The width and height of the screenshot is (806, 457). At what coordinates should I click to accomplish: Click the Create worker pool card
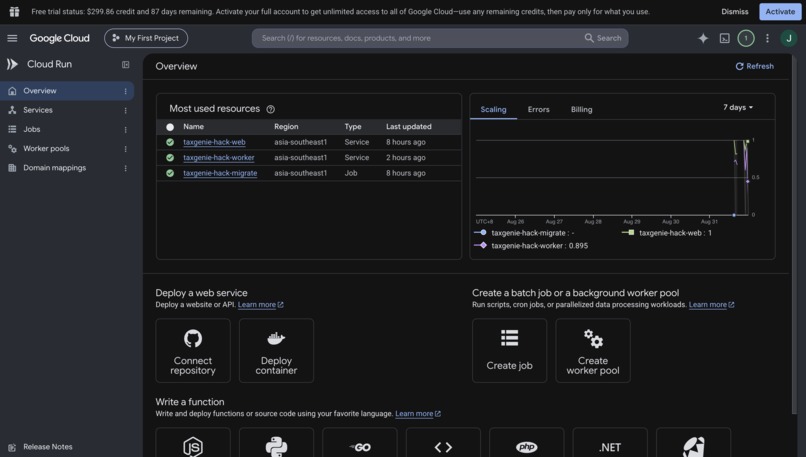pos(593,351)
